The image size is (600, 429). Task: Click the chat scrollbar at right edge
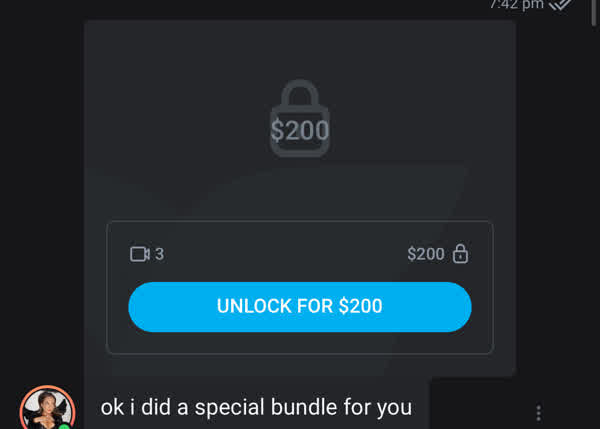click(x=593, y=13)
